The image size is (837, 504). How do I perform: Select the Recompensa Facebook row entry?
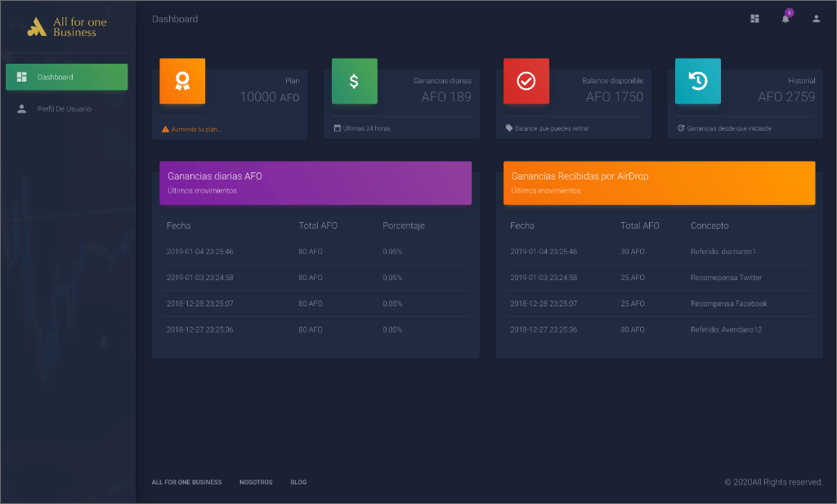tap(728, 304)
